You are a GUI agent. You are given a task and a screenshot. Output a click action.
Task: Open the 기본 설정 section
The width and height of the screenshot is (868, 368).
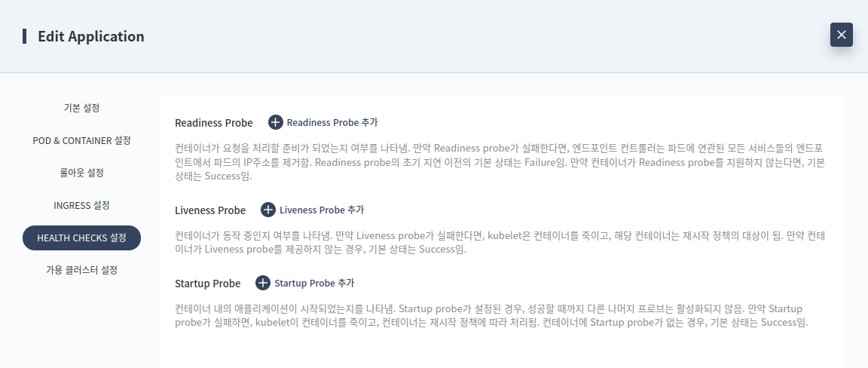click(x=81, y=108)
